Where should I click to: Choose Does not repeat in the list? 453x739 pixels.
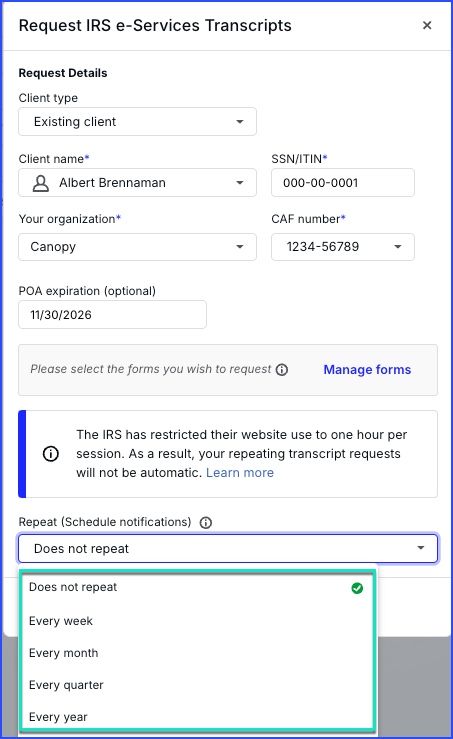point(198,587)
